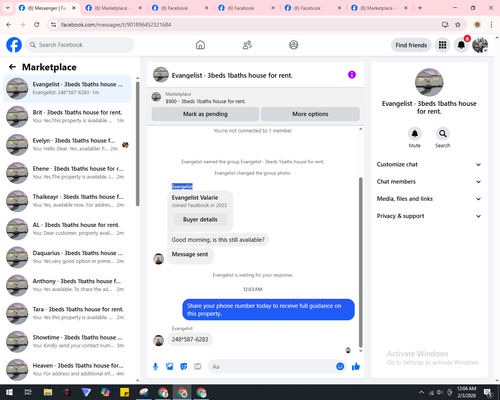The width and height of the screenshot is (500, 400).
Task: Open browser extension icon in toolbar
Action: (477, 25)
